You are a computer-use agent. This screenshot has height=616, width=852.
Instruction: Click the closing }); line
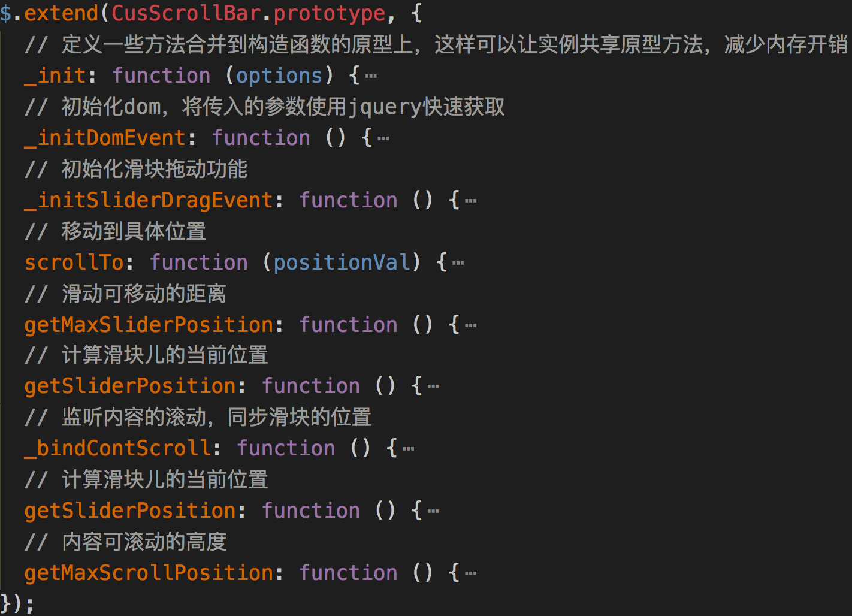tap(17, 603)
